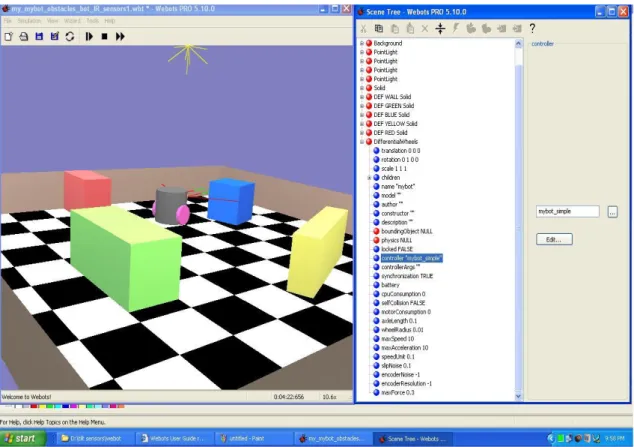Click the Edit... button
The width and height of the screenshot is (634, 447).
coord(554,239)
